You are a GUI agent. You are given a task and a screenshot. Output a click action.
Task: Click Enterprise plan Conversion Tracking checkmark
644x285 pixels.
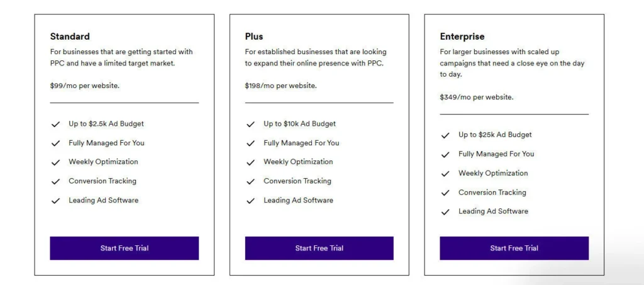pos(445,193)
